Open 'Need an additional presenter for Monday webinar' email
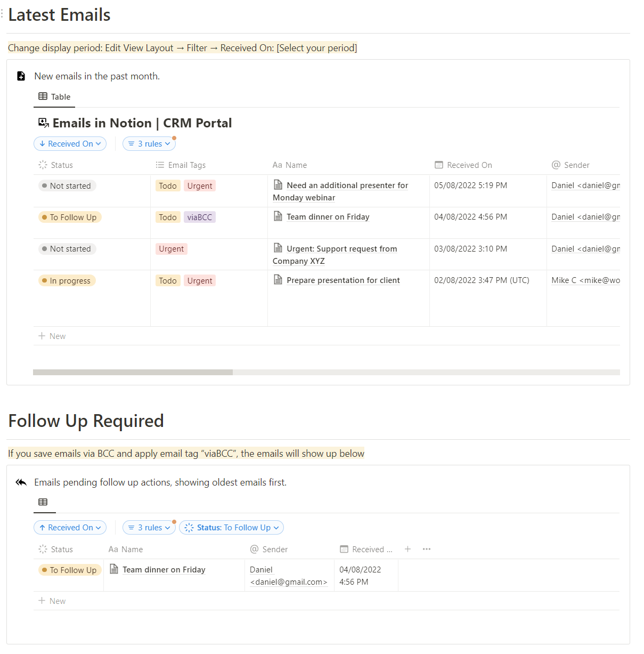Viewport: 644px width, 654px height. [x=347, y=185]
